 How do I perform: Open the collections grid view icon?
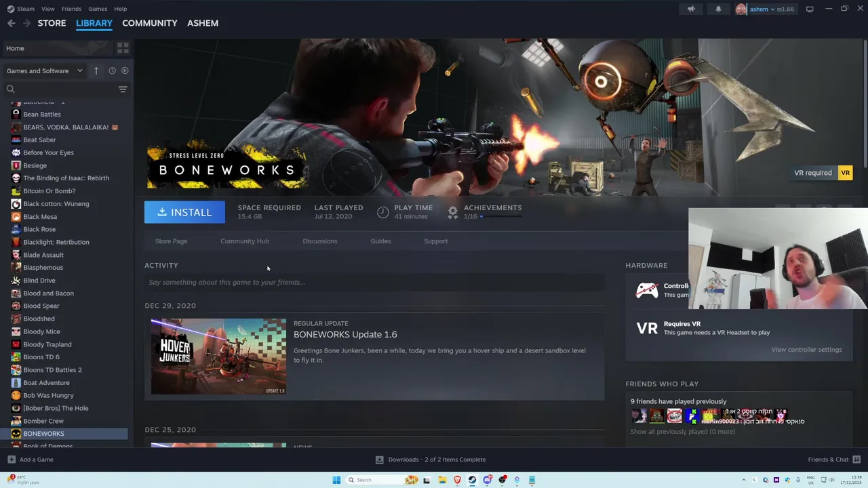(x=123, y=48)
